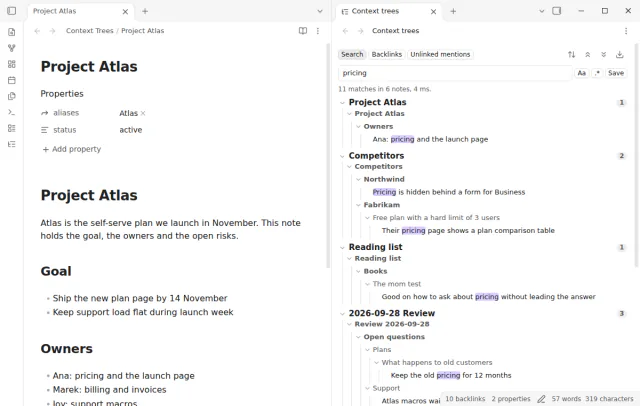Image resolution: width=640 pixels, height=406 pixels.
Task: Collapse the Project Atlas result group
Action: [342, 102]
